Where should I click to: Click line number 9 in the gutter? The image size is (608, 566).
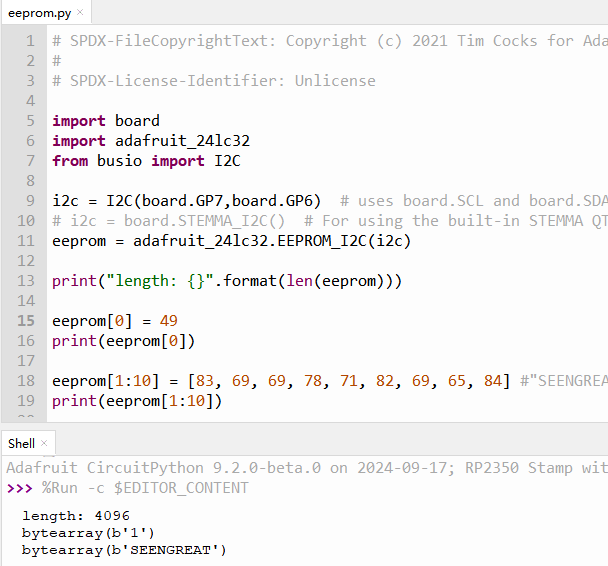pyautogui.click(x=30, y=201)
